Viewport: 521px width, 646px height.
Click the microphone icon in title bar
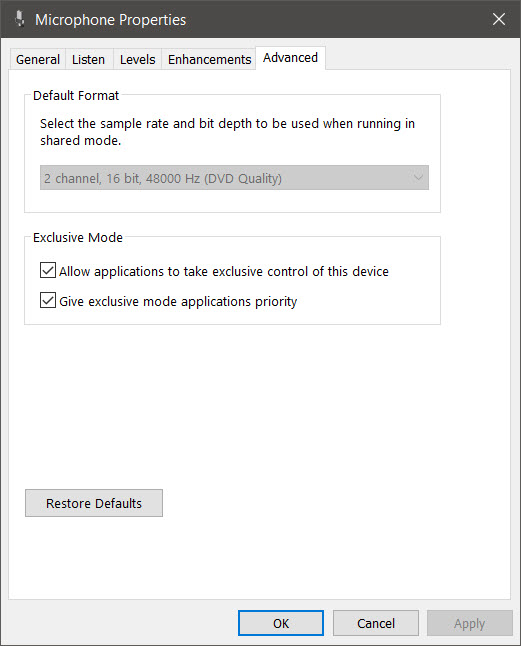click(x=19, y=19)
